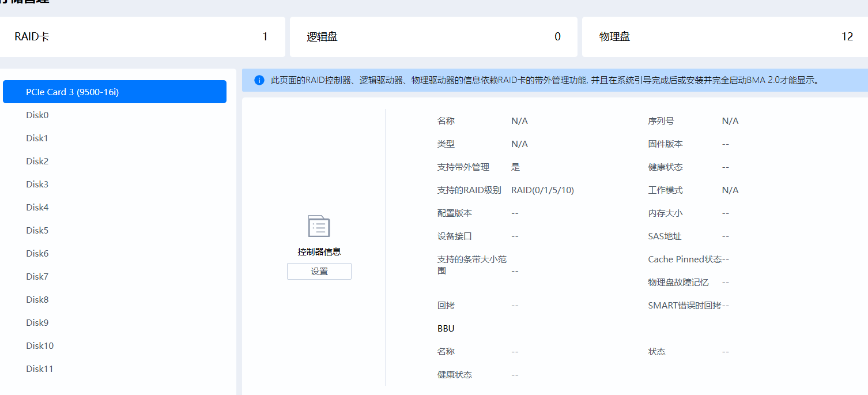Click Disk11 at the list bottom
868x395 pixels.
click(40, 368)
